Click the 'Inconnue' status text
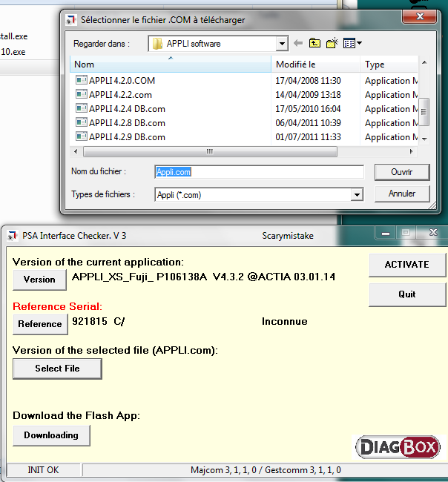 point(285,322)
